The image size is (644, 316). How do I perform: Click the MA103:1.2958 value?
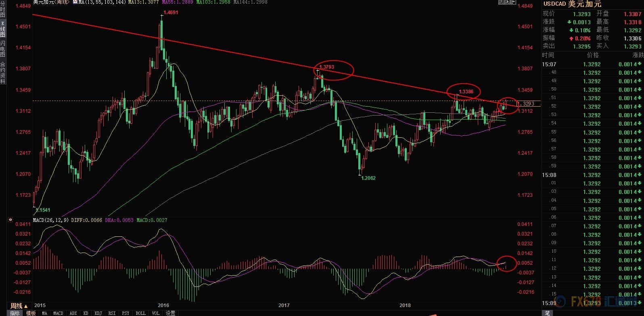pos(213,2)
